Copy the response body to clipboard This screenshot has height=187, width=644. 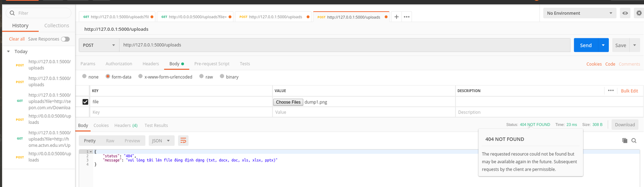pos(624,141)
